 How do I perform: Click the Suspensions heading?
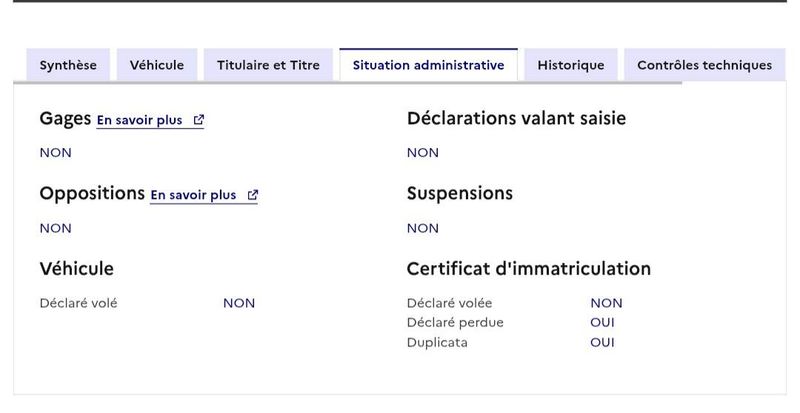[x=460, y=193]
